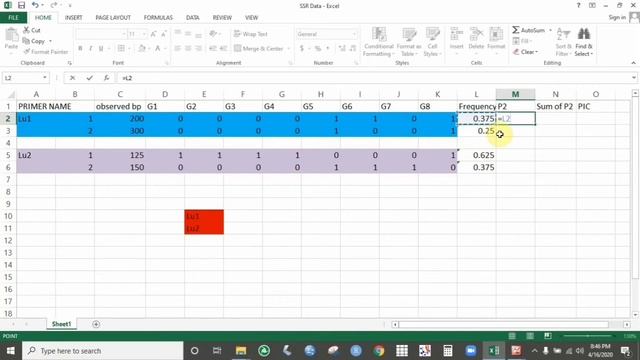
Task: Open Calculator from taskbar
Action: point(448,351)
